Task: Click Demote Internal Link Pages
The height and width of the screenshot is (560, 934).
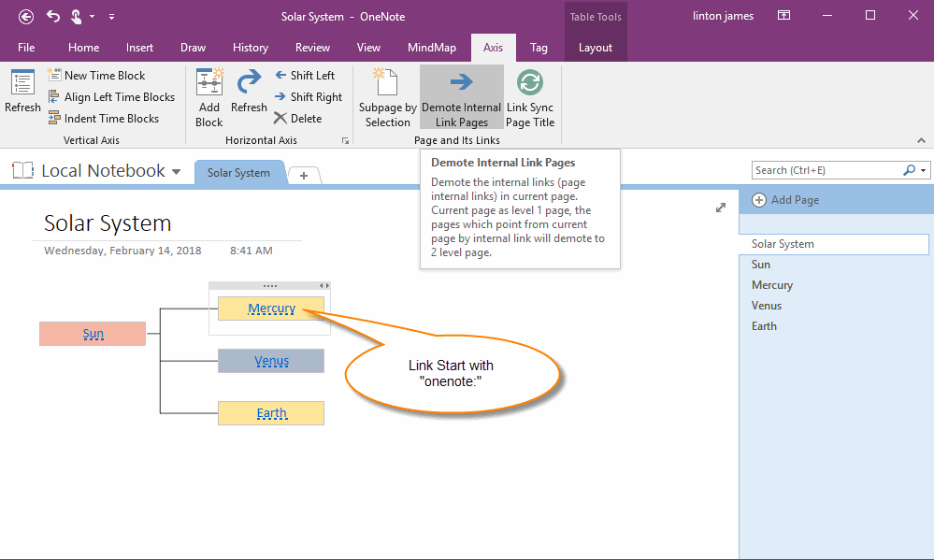Action: coord(462,98)
